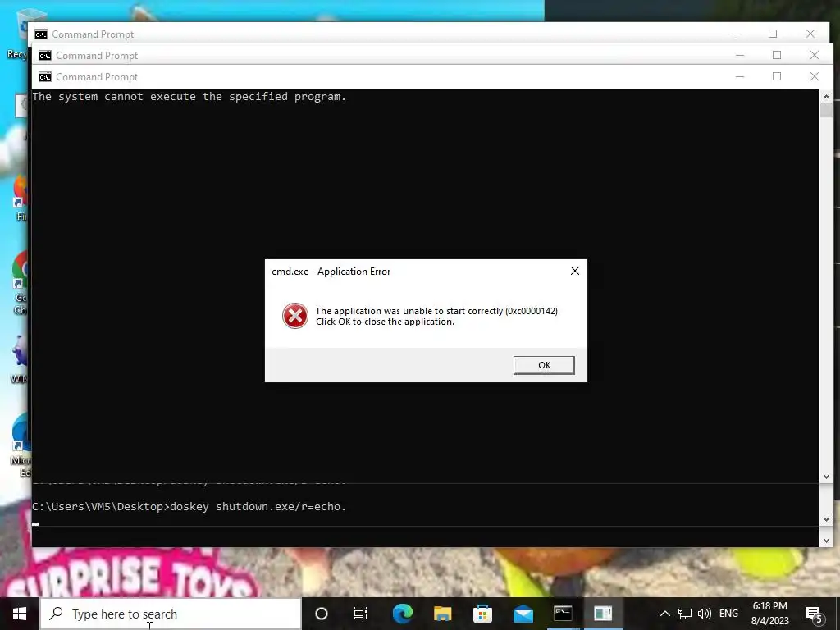Screen dimensions: 840x630
Task: Maximize the rearmost Command Prompt window
Action: click(x=773, y=34)
